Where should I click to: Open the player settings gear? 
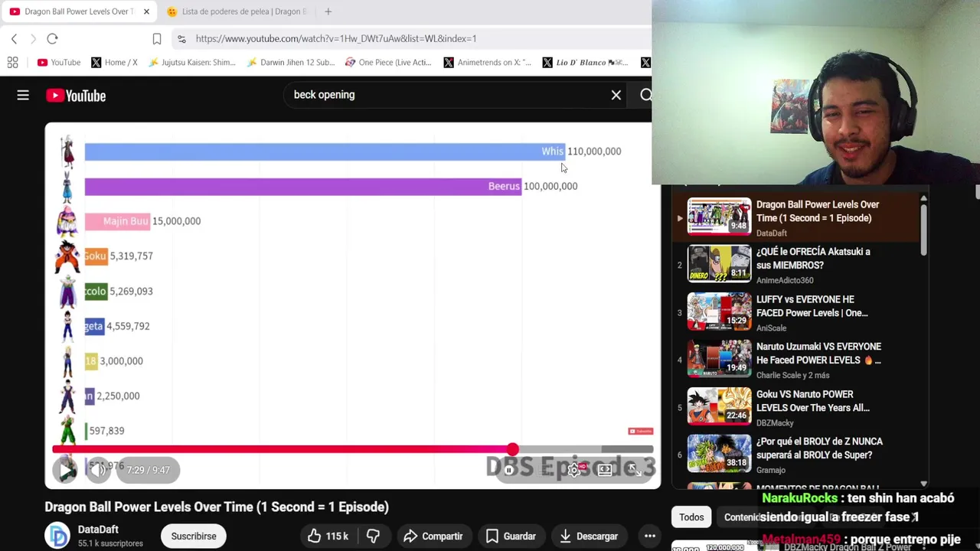573,470
